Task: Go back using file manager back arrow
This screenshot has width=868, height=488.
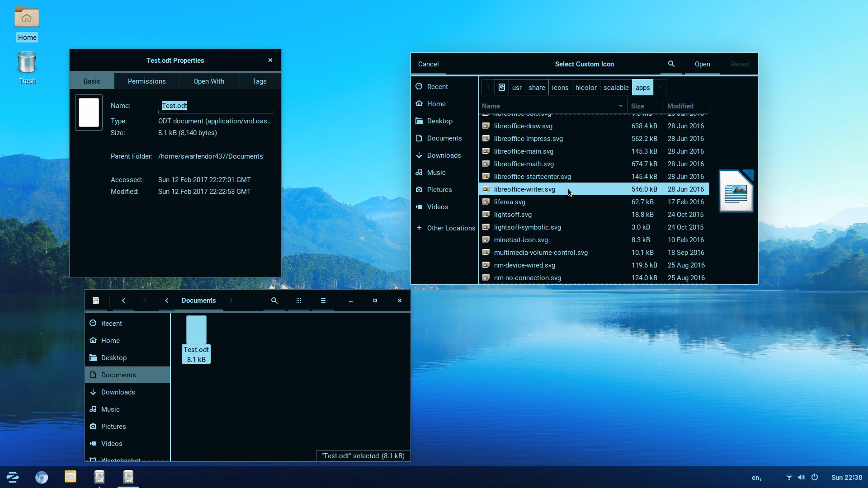Action: (x=123, y=300)
